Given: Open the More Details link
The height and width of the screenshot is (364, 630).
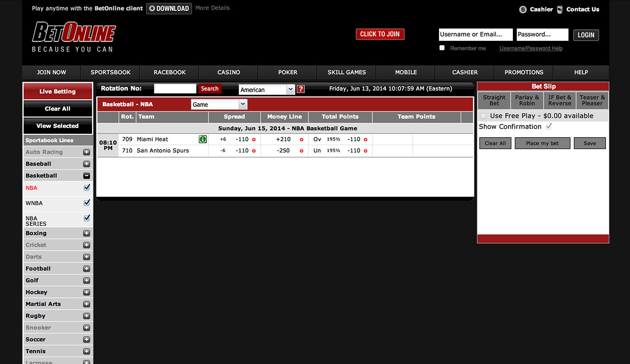Looking at the screenshot, I should point(213,8).
